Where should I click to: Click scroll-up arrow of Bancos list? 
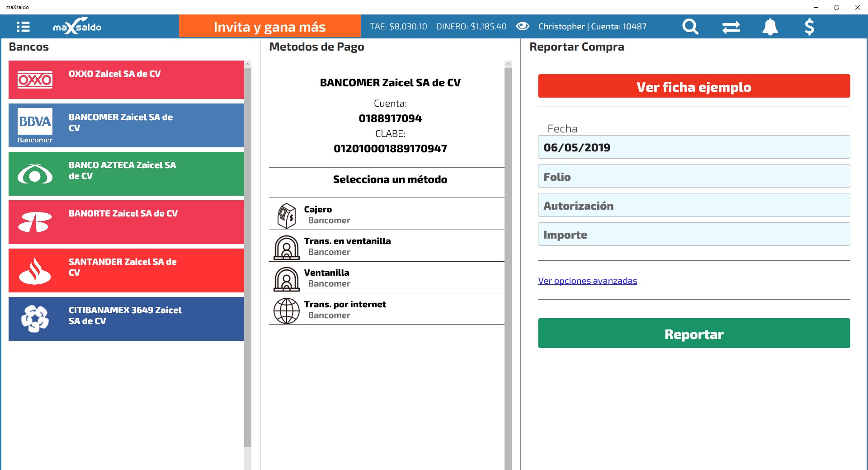click(x=248, y=64)
